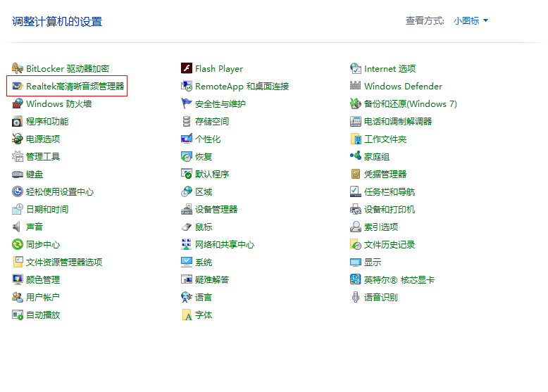The image size is (548, 392).
Task: Click the 鼠标 mouse icon
Action: pos(187,227)
